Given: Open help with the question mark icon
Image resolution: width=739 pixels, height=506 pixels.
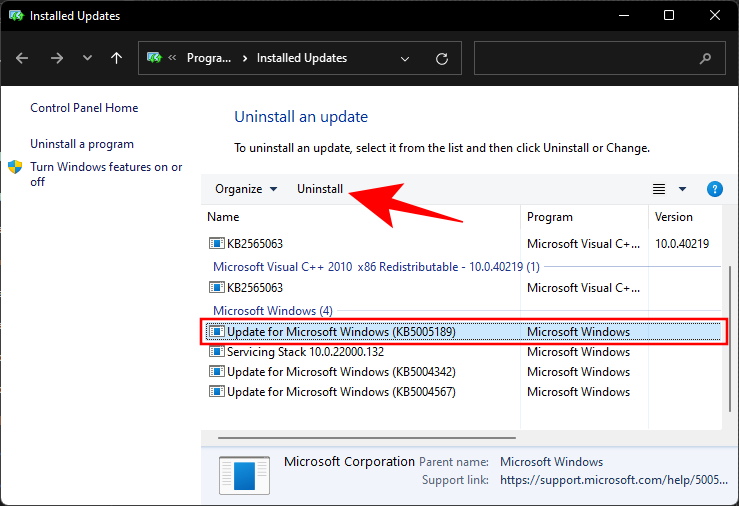Looking at the screenshot, I should coord(714,189).
